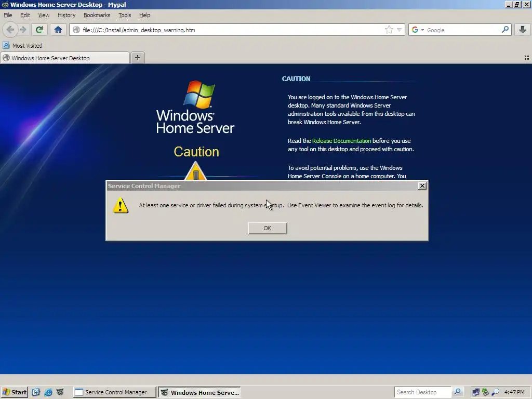
Task: Click the yellow warning icon in dialog
Action: (x=121, y=205)
